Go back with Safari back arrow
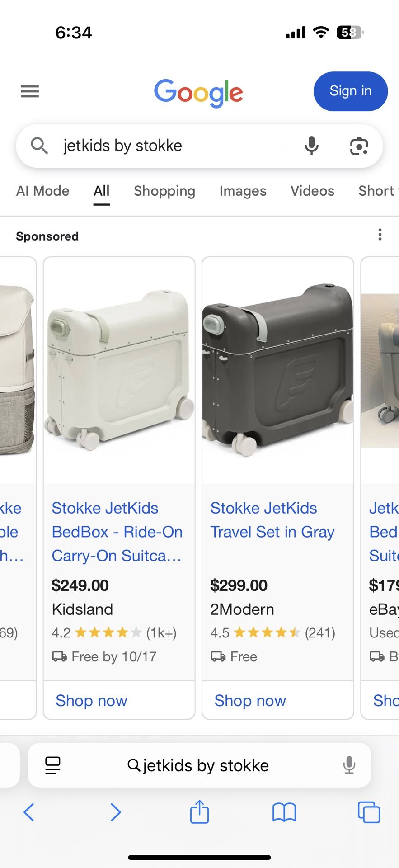 [29, 812]
